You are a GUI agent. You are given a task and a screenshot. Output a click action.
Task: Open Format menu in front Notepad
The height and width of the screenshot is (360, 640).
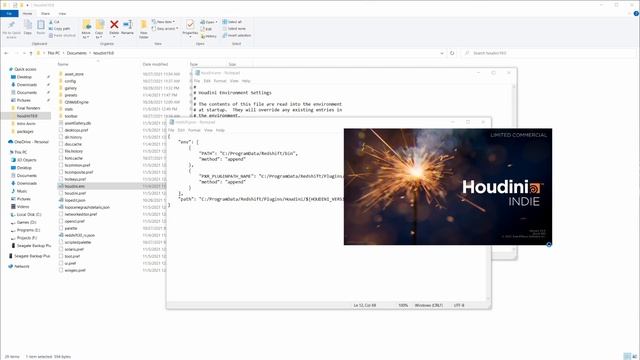[x=194, y=130]
